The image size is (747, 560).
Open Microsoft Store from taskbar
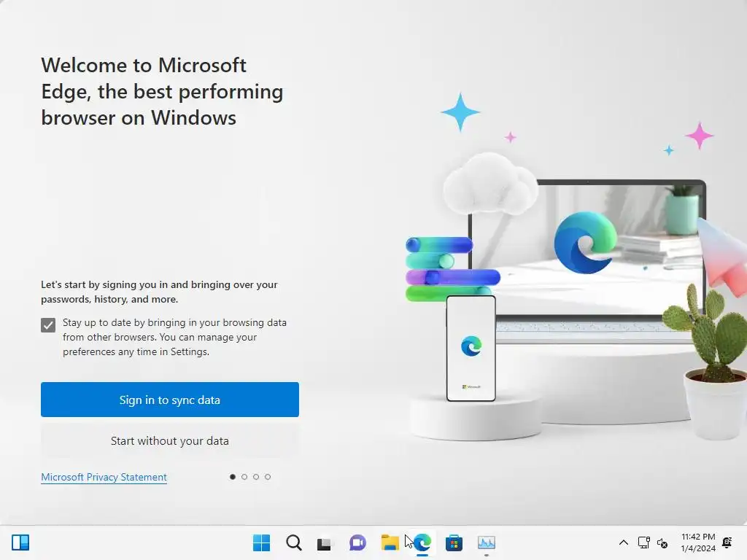point(454,542)
